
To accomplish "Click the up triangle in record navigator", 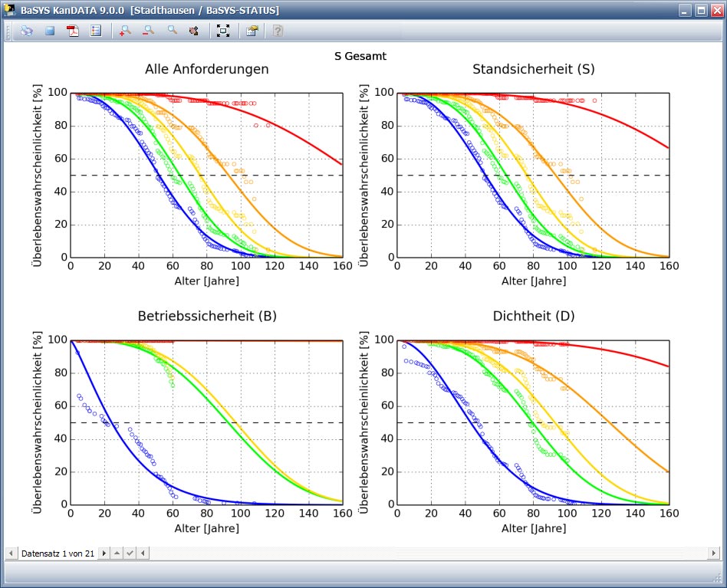I will [x=117, y=553].
